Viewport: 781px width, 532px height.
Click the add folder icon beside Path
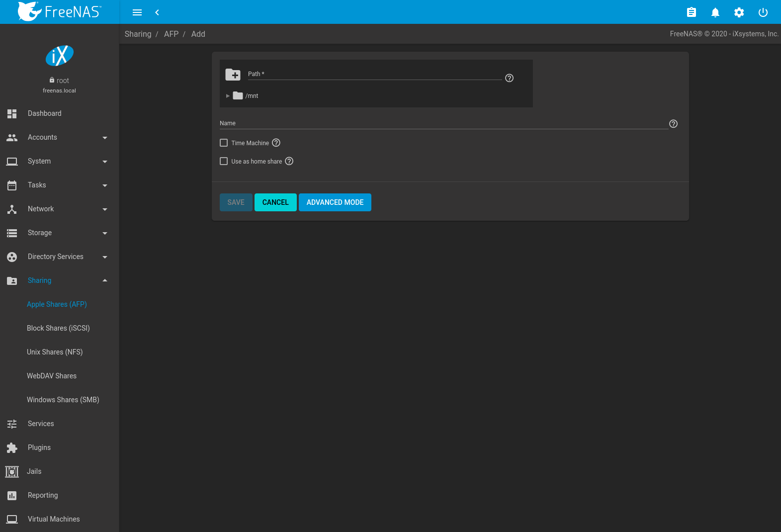tap(233, 75)
